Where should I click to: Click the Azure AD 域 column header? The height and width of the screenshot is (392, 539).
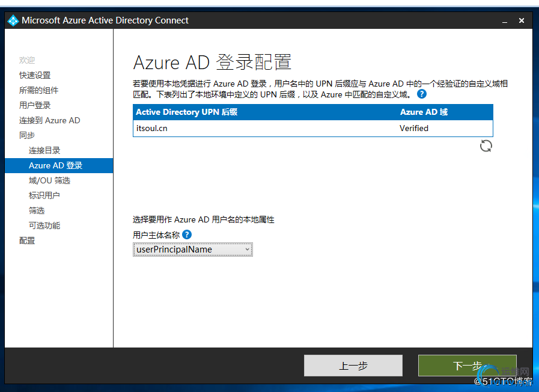(424, 112)
